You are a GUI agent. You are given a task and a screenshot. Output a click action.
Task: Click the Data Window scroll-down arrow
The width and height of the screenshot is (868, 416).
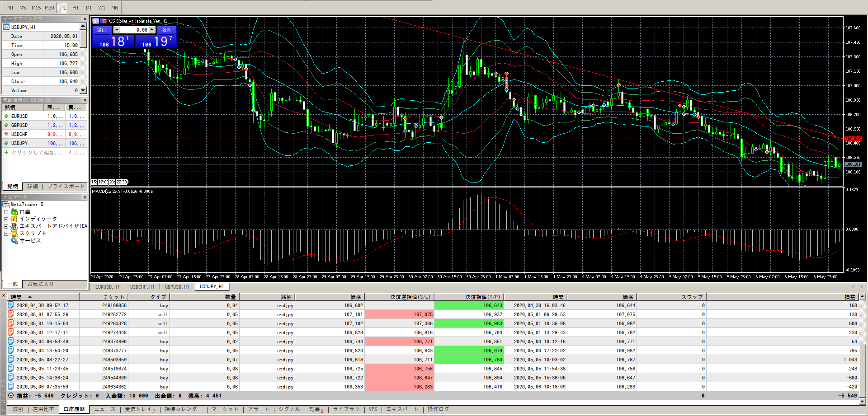click(x=84, y=90)
